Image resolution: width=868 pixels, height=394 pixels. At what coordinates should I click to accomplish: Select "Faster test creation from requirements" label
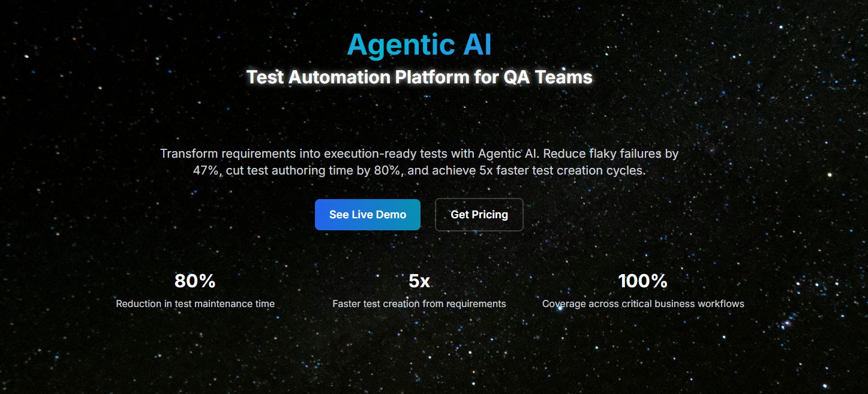click(x=419, y=304)
